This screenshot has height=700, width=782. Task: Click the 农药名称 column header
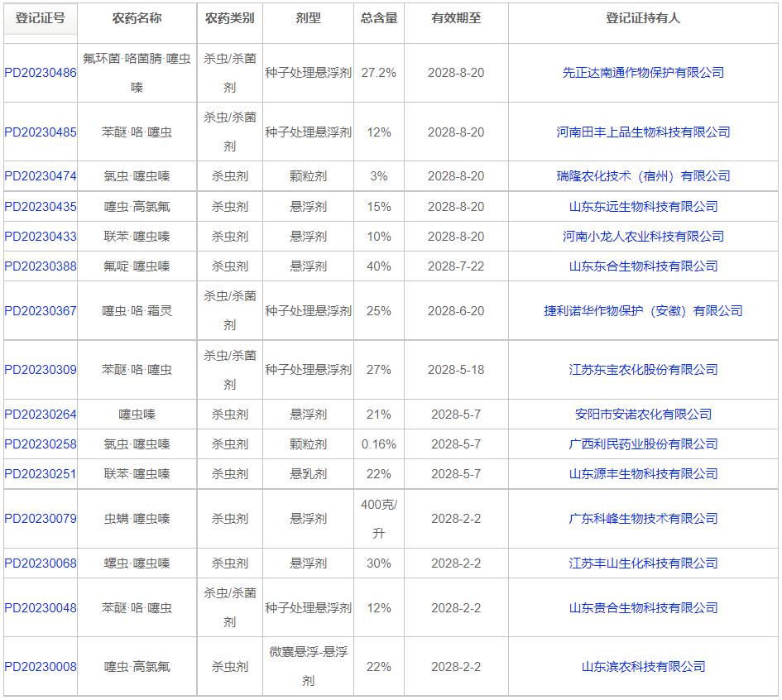tap(137, 18)
